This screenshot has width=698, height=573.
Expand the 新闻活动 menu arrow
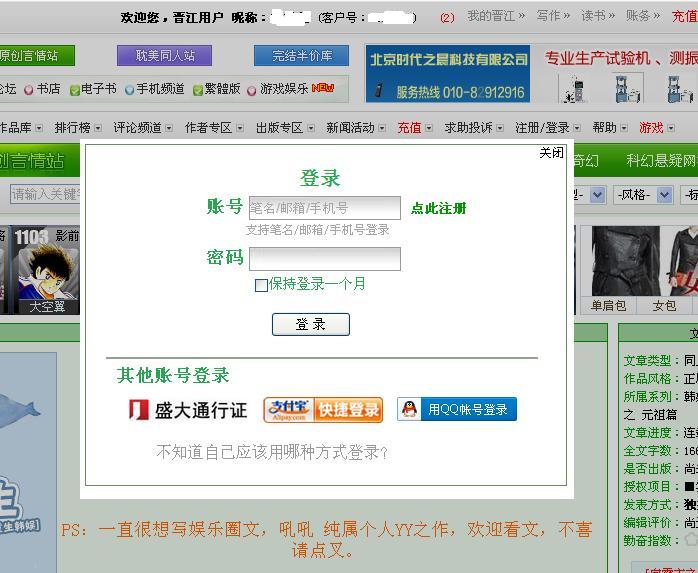382,128
